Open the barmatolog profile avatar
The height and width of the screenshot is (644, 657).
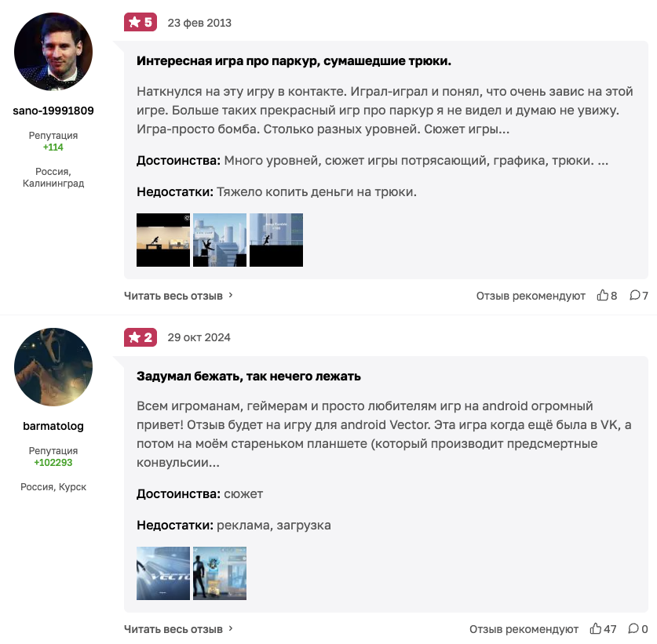[x=53, y=367]
